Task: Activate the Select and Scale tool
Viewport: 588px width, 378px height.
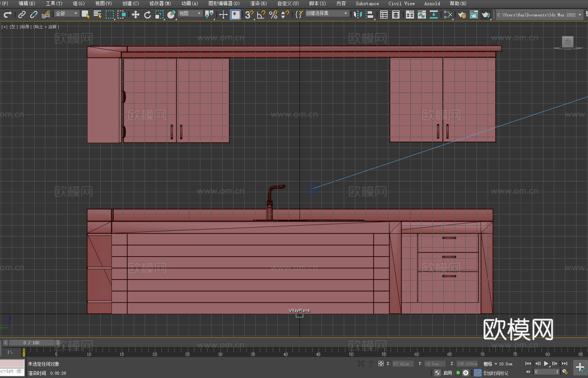Action: pyautogui.click(x=159, y=14)
